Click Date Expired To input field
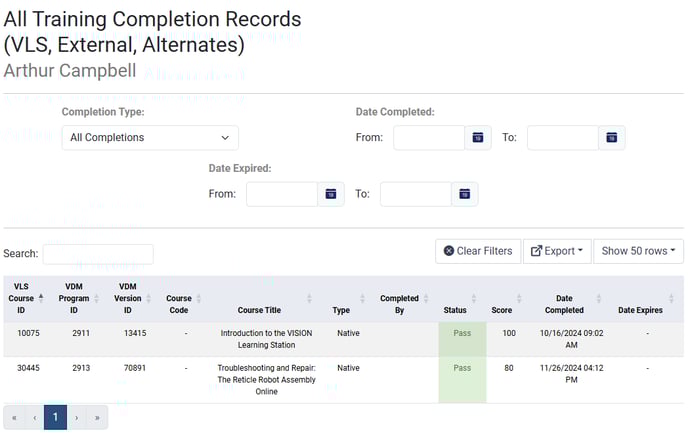Screen dimensions: 688x437 415,194
